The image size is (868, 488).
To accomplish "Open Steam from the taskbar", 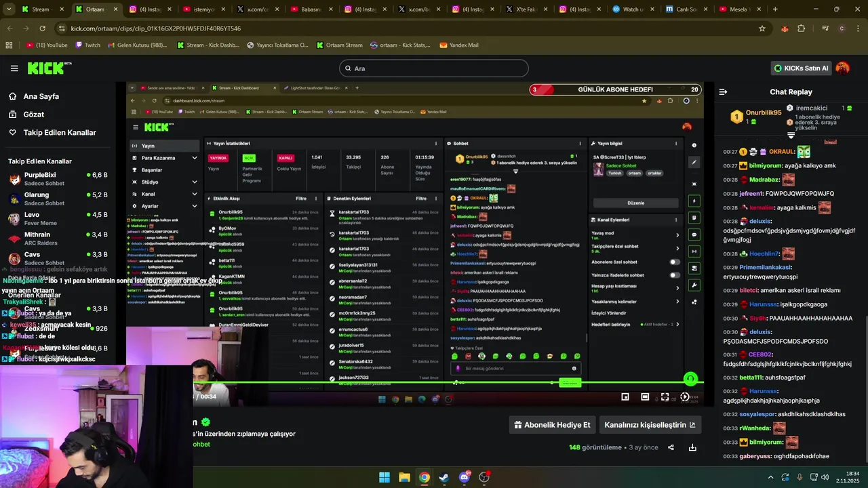I will (444, 477).
